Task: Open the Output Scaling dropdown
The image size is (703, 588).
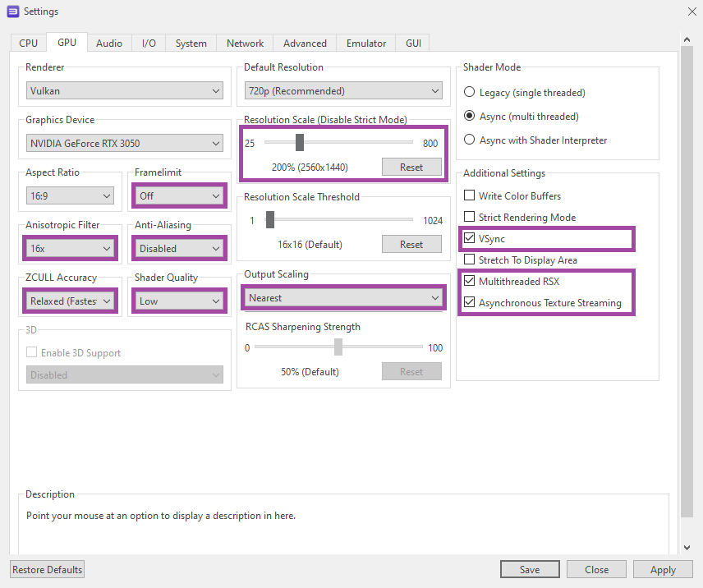Action: point(343,298)
